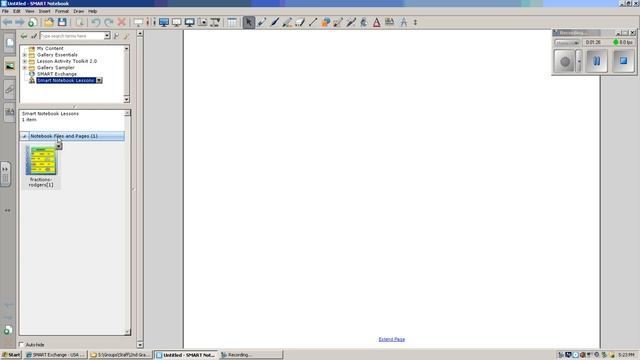The width and height of the screenshot is (640, 360).
Task: Show the screen shade icon
Action: tap(138, 22)
